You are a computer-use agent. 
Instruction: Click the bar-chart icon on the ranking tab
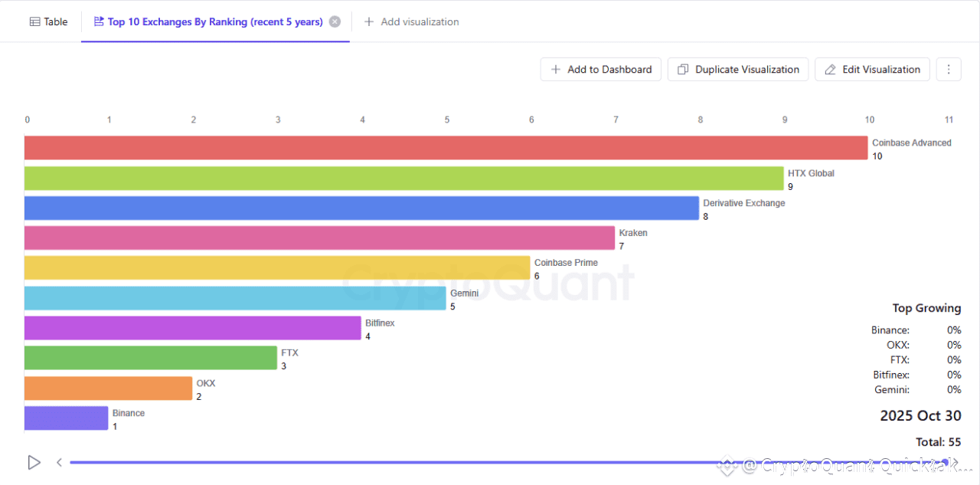click(x=99, y=21)
